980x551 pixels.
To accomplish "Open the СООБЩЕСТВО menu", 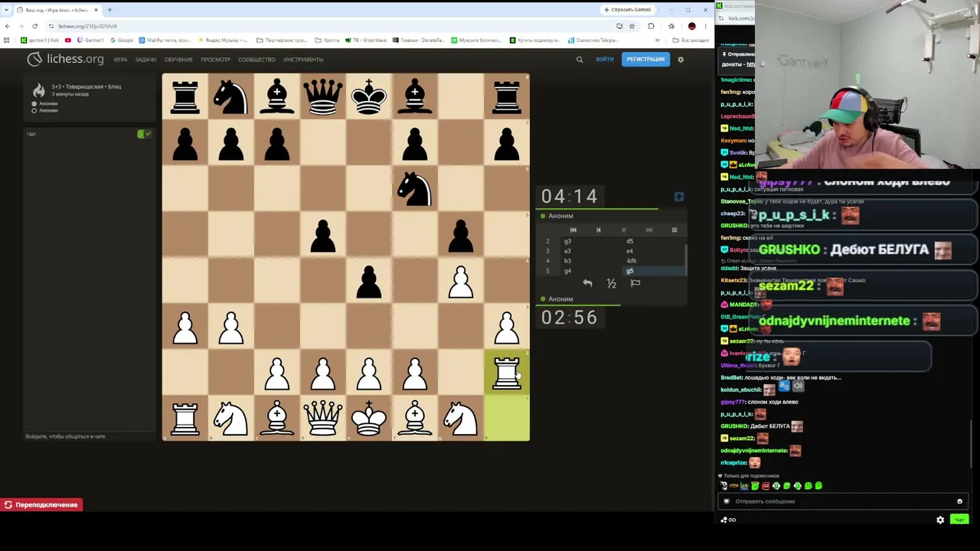I will click(x=256, y=60).
